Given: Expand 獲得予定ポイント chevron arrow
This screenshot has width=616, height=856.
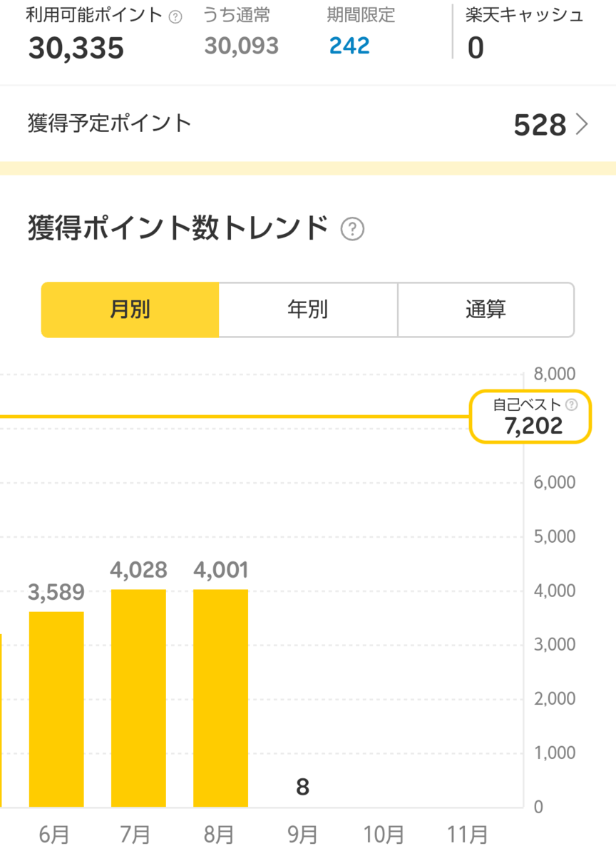Looking at the screenshot, I should [x=582, y=125].
